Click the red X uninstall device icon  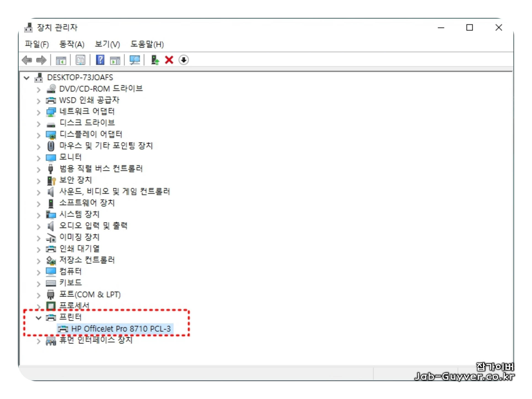[169, 60]
